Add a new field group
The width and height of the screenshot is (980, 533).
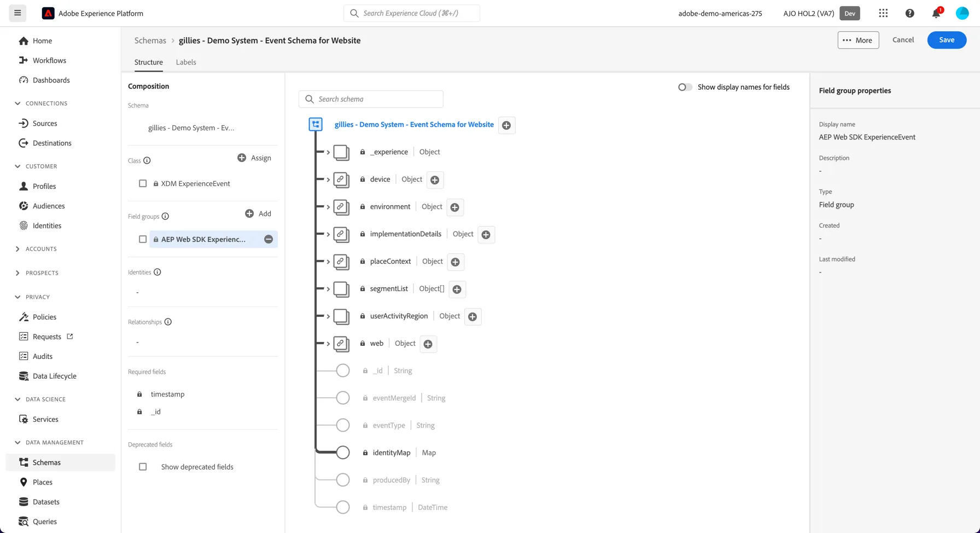258,213
